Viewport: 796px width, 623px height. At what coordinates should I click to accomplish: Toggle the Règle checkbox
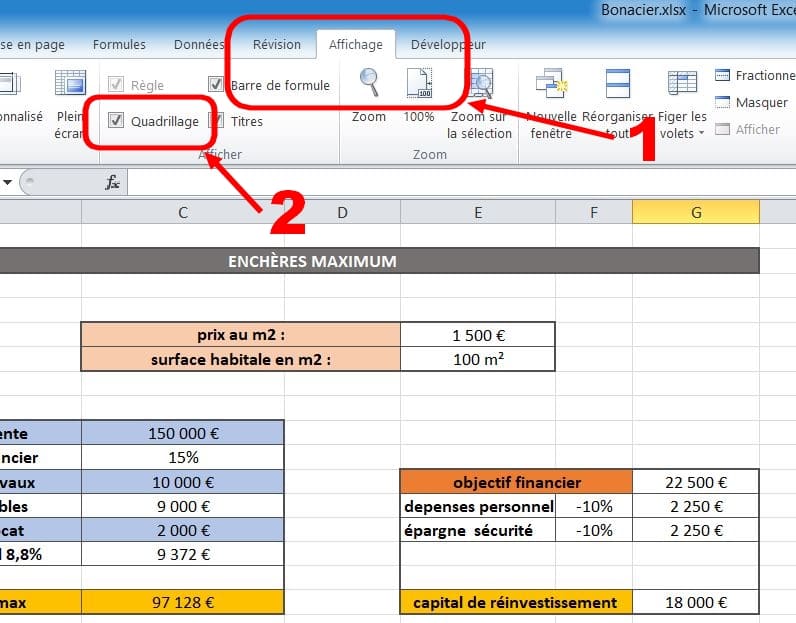pos(116,84)
